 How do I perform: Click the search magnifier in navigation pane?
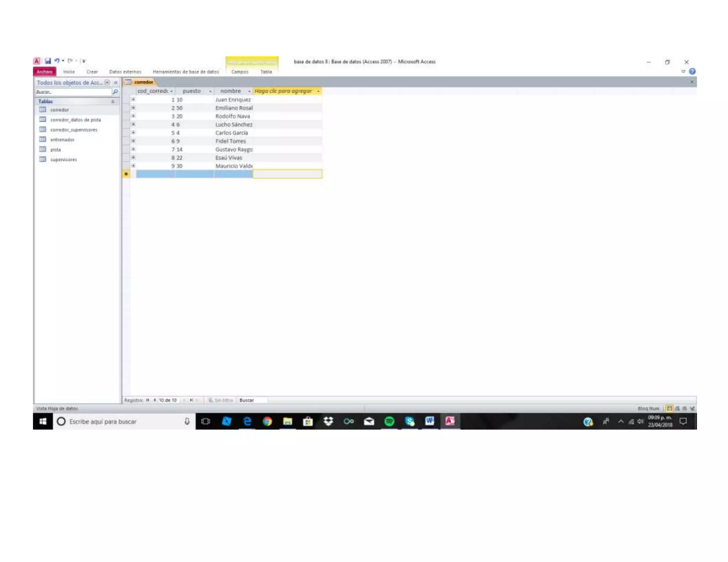(x=115, y=92)
